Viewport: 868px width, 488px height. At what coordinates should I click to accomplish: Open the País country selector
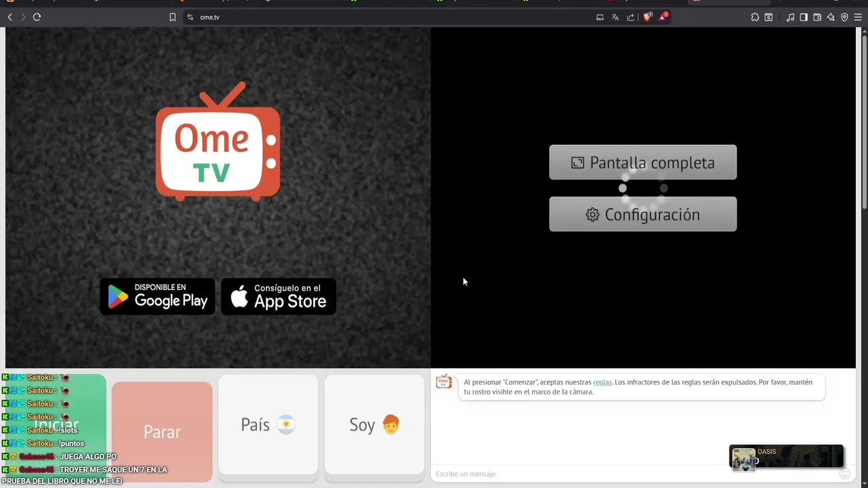268,425
